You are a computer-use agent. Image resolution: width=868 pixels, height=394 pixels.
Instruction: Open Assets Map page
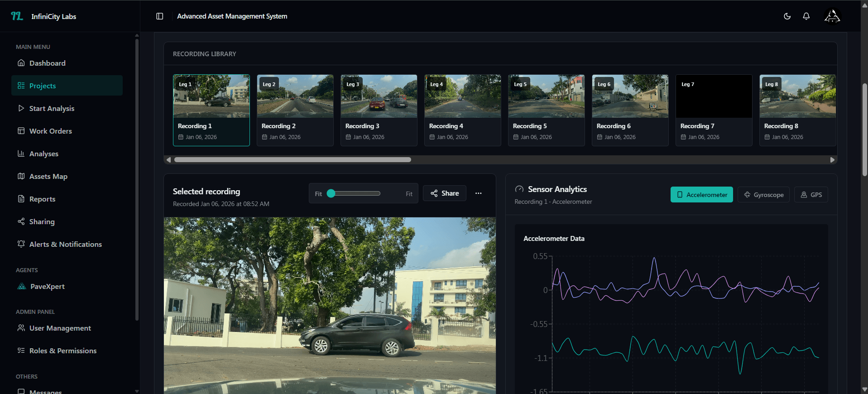pyautogui.click(x=67, y=176)
